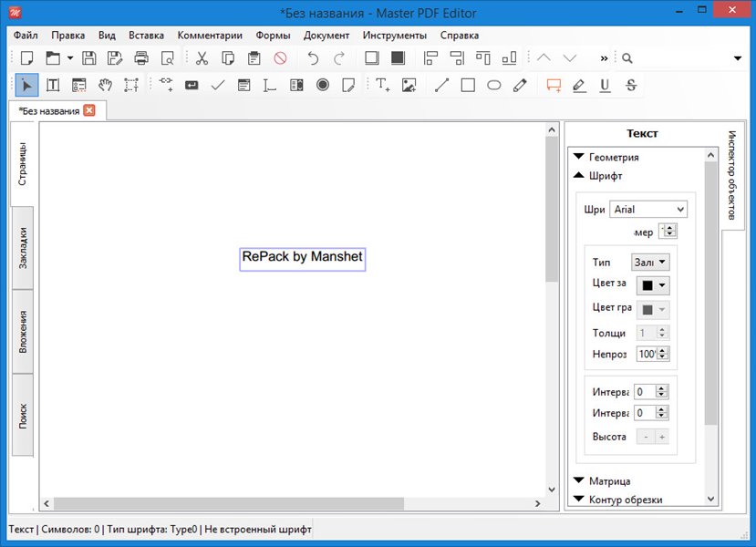Select the Pencil drawing tool
756x547 pixels.
(x=520, y=85)
